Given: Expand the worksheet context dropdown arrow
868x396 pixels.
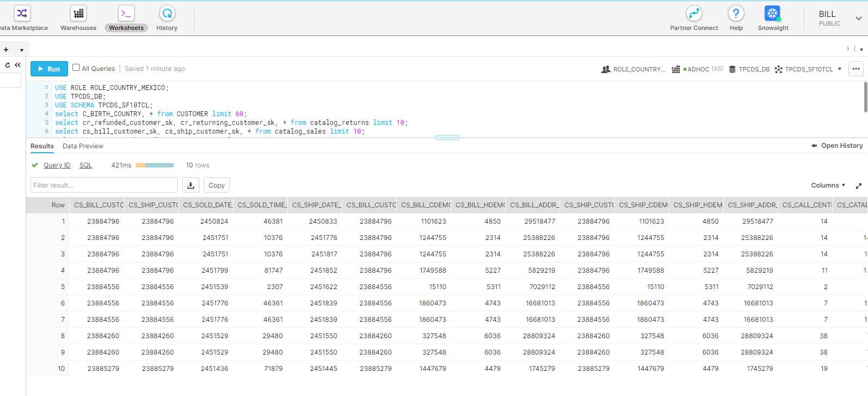Looking at the screenshot, I should tap(840, 69).
